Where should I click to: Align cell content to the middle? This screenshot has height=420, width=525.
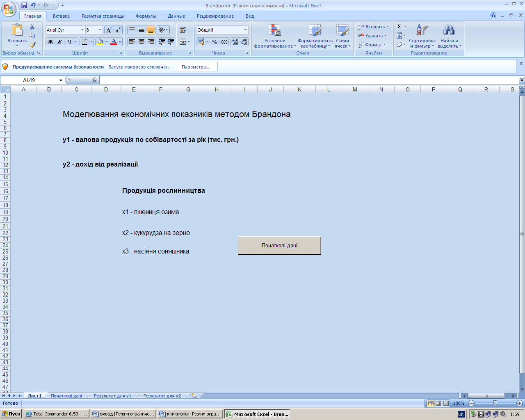[141, 30]
